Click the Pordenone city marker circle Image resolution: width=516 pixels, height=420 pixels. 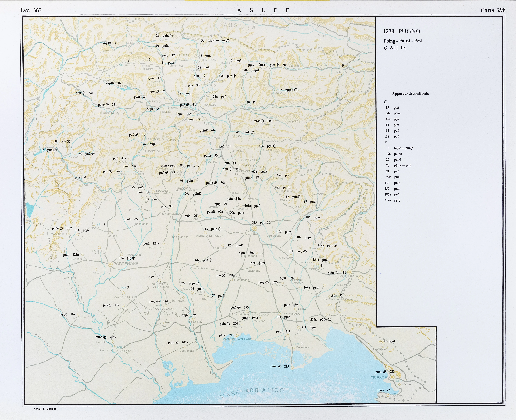[110, 264]
